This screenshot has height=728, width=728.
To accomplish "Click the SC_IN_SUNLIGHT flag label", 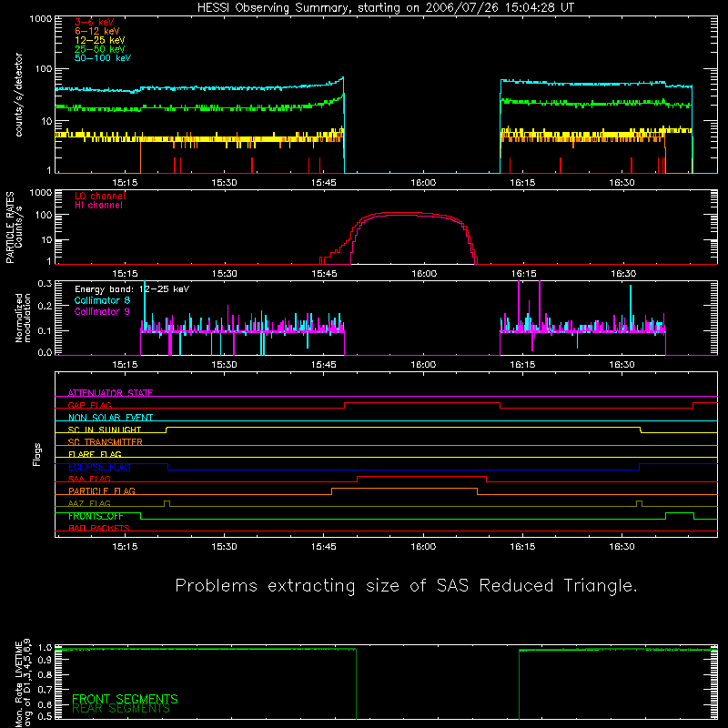I will click(x=105, y=430).
